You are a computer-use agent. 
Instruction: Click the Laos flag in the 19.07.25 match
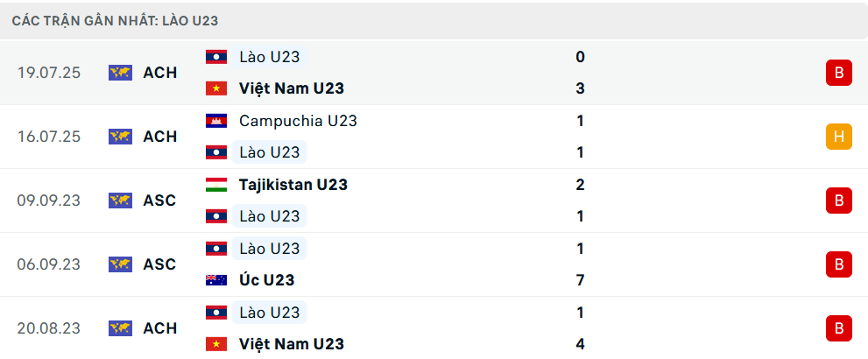pos(215,57)
